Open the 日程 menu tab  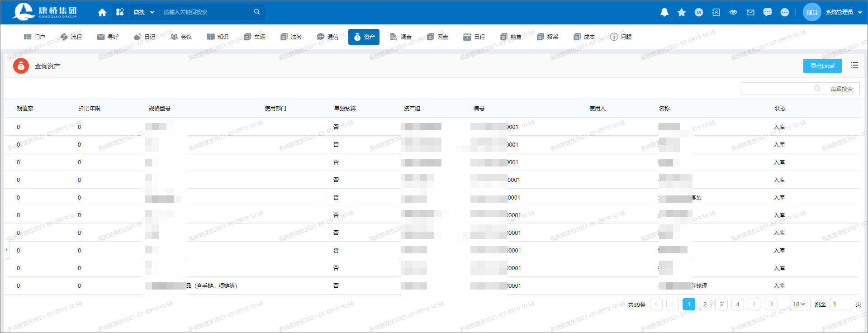coord(474,37)
